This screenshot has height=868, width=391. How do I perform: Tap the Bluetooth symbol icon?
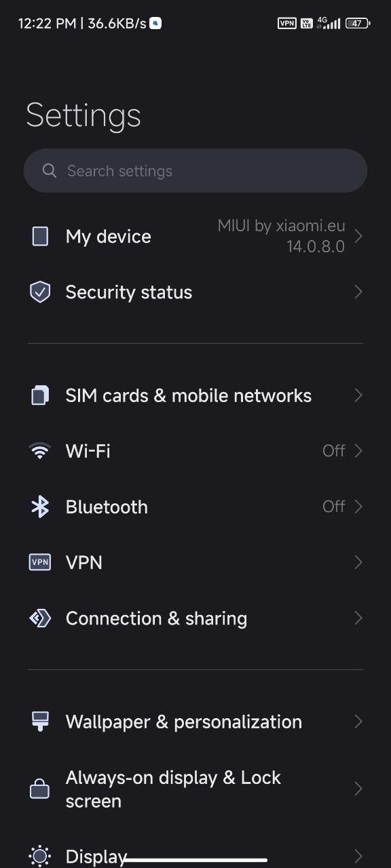[40, 507]
